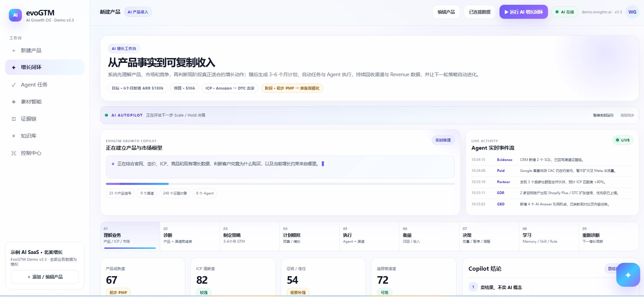Toggle 暂停实时运行 in the Autopilot bar
This screenshot has height=297, width=644.
[x=603, y=115]
